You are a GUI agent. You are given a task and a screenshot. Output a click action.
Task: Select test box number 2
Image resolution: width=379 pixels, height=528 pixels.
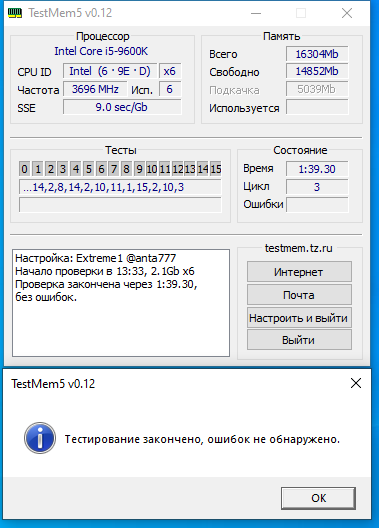(50, 169)
